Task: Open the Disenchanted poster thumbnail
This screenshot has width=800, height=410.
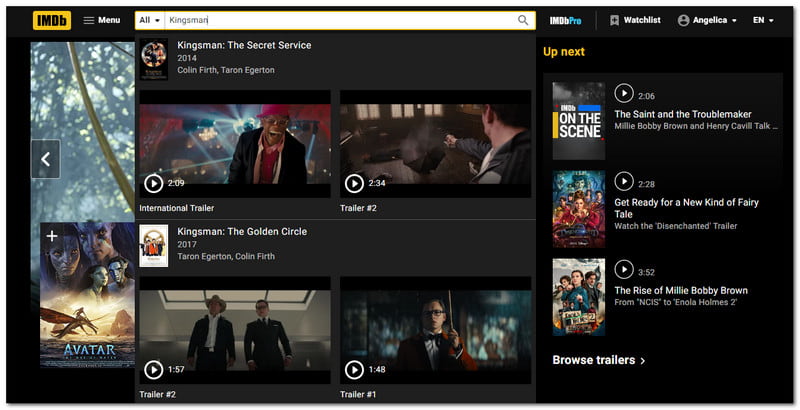Action: 579,209
